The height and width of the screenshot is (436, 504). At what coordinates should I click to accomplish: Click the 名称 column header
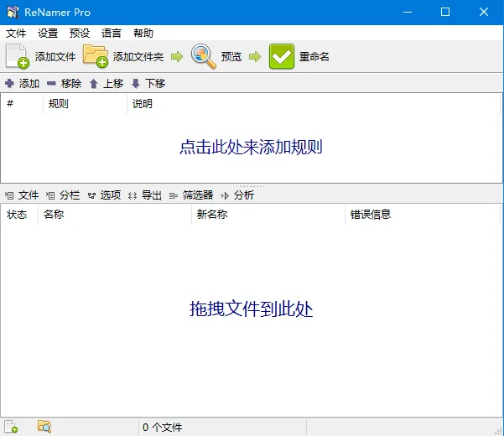pos(115,215)
